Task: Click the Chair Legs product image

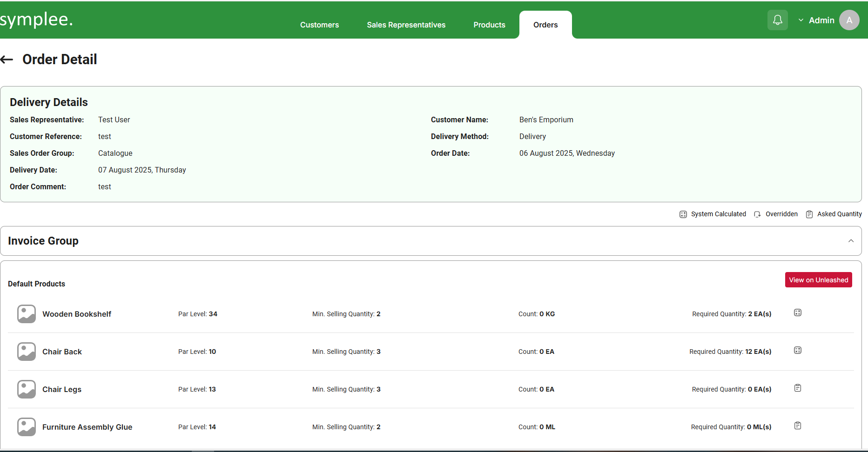Action: click(x=27, y=389)
